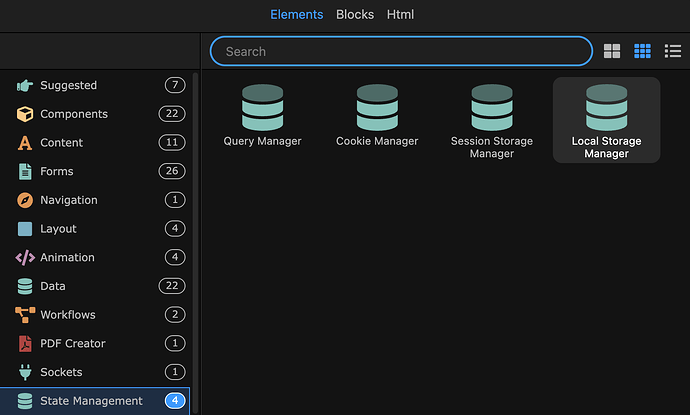Open the Html tab
This screenshot has width=690, height=415.
(400, 15)
